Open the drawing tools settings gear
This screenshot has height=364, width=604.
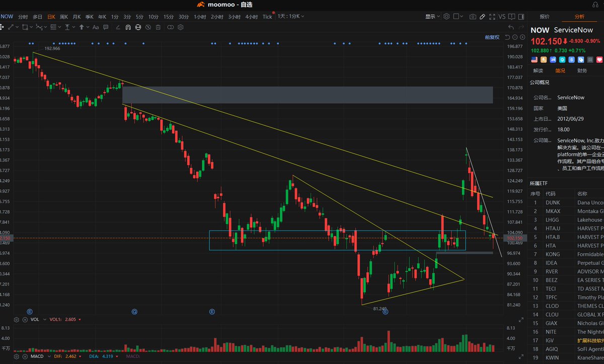tap(180, 26)
